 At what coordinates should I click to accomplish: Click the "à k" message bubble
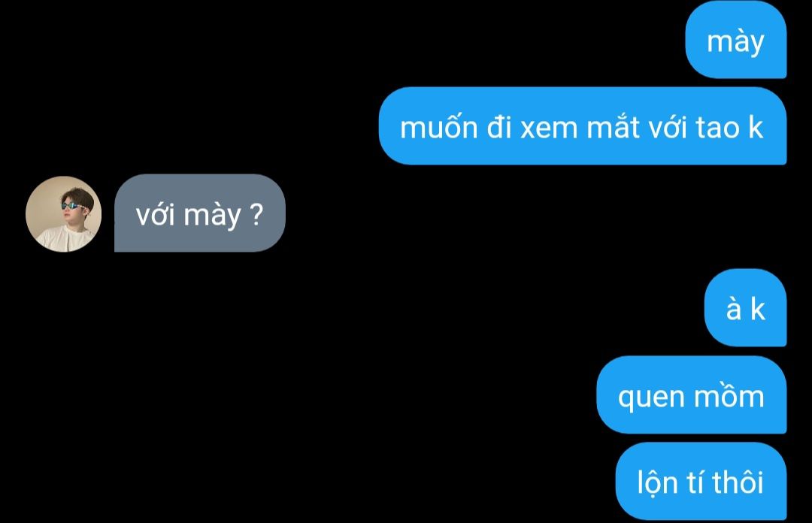[x=746, y=307]
